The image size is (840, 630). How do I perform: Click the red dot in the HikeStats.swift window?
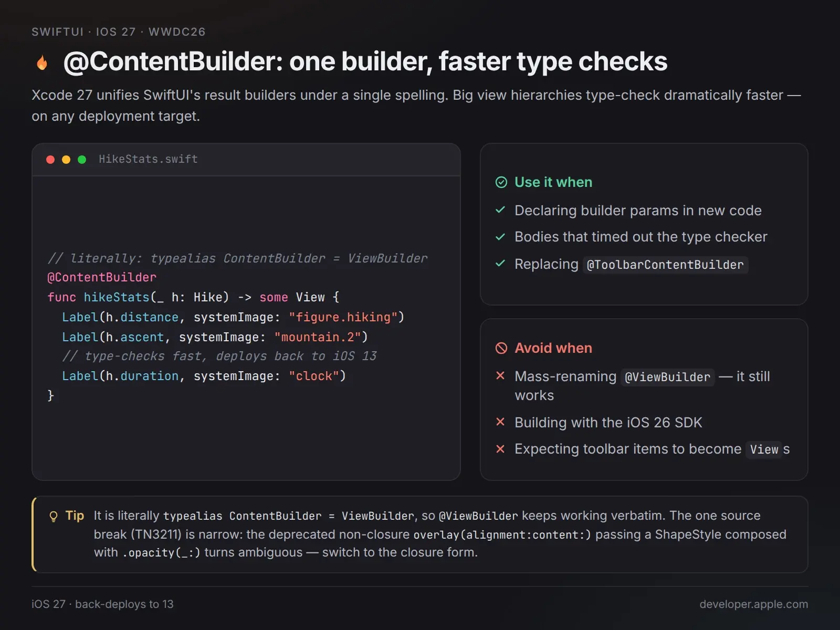tap(50, 160)
